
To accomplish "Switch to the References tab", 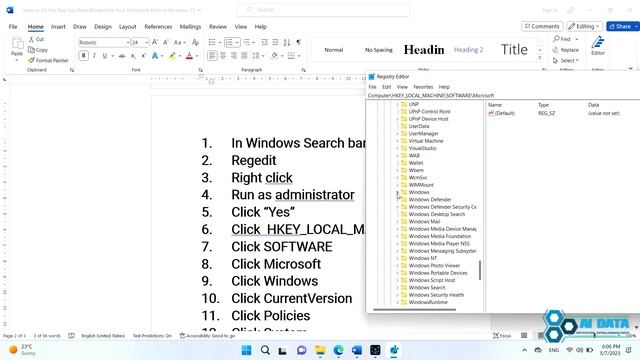I will click(158, 27).
